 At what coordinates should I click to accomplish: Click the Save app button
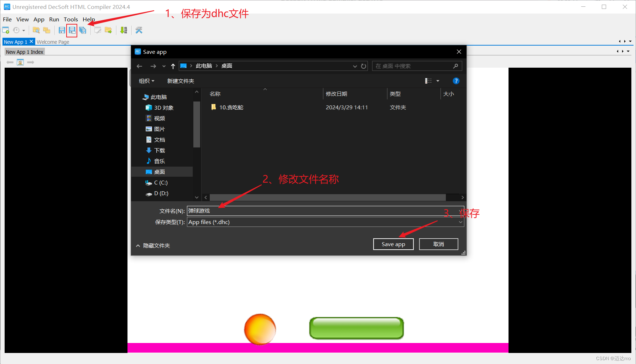point(393,244)
